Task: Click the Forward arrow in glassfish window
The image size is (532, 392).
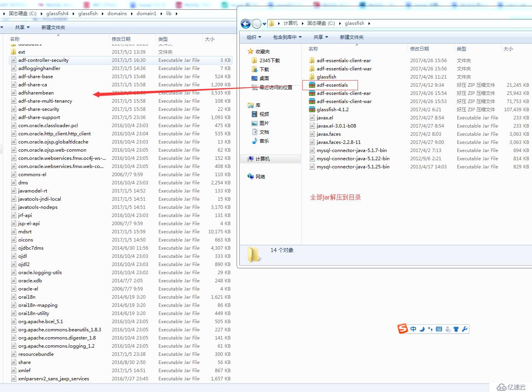Action: [256, 24]
